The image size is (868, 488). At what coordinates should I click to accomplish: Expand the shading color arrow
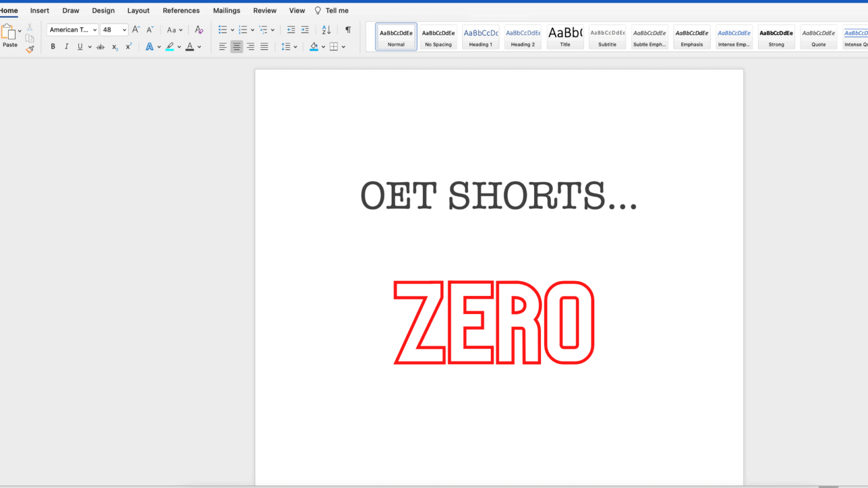323,47
